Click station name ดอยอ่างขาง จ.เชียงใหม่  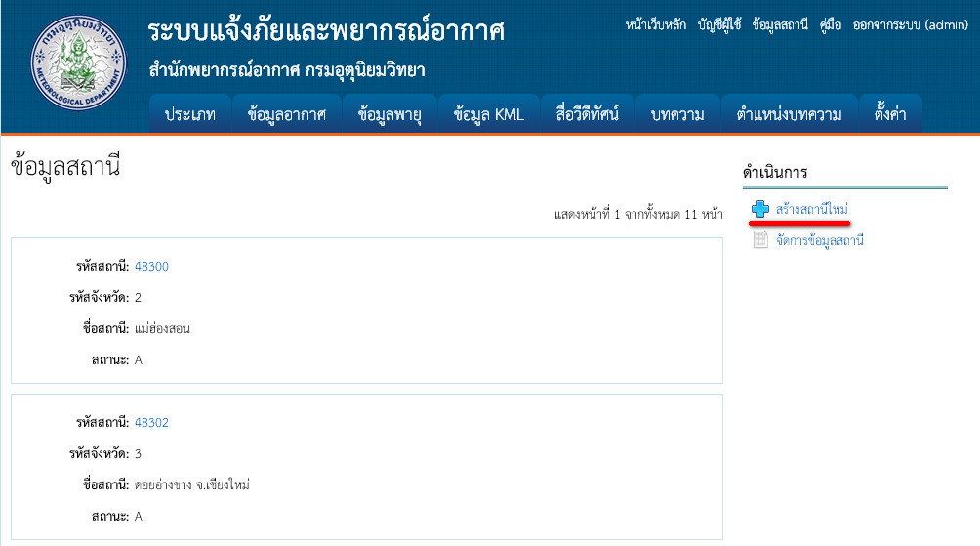coord(192,484)
